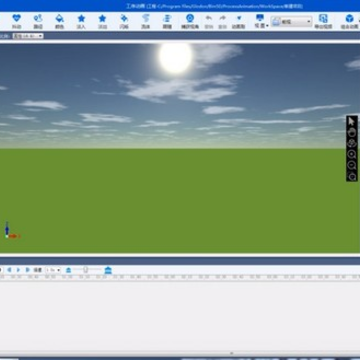Viewport: 360px width, 360px height.
Task: Click the timeline zoom slider handle
Action: coord(86,270)
